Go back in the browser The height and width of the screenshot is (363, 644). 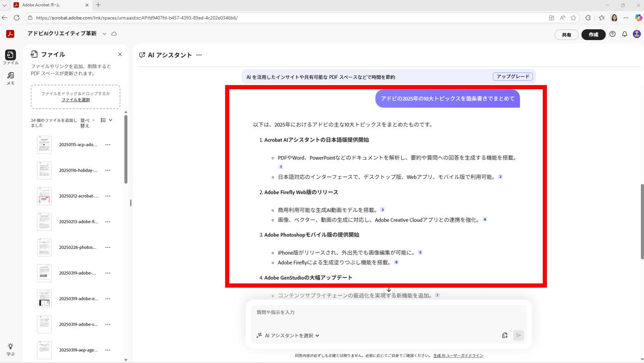5,18
